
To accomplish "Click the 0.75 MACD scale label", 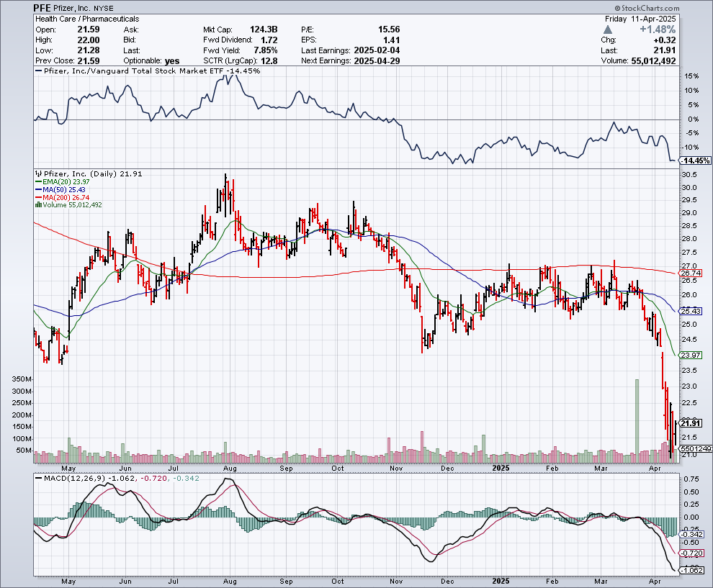I will [x=691, y=479].
